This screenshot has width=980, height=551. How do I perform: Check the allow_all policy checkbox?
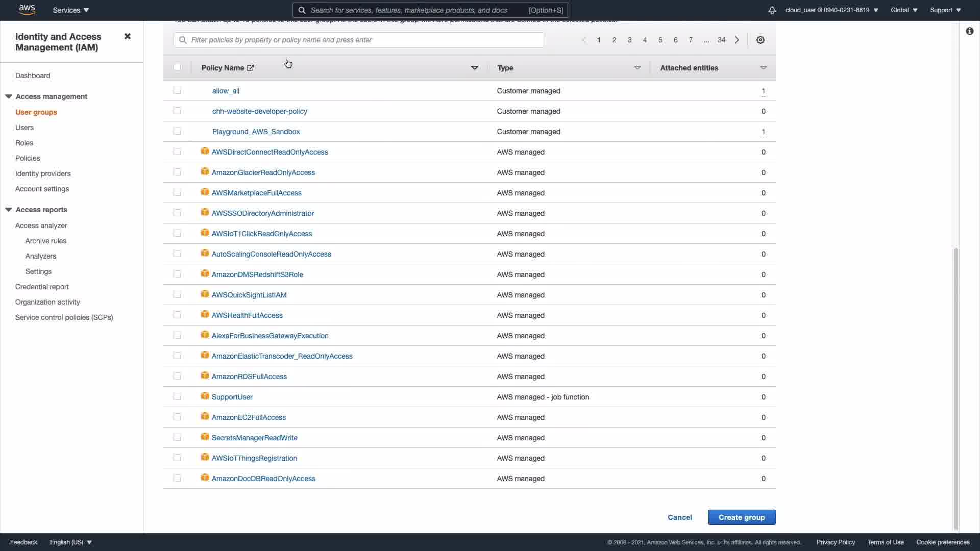(x=177, y=90)
